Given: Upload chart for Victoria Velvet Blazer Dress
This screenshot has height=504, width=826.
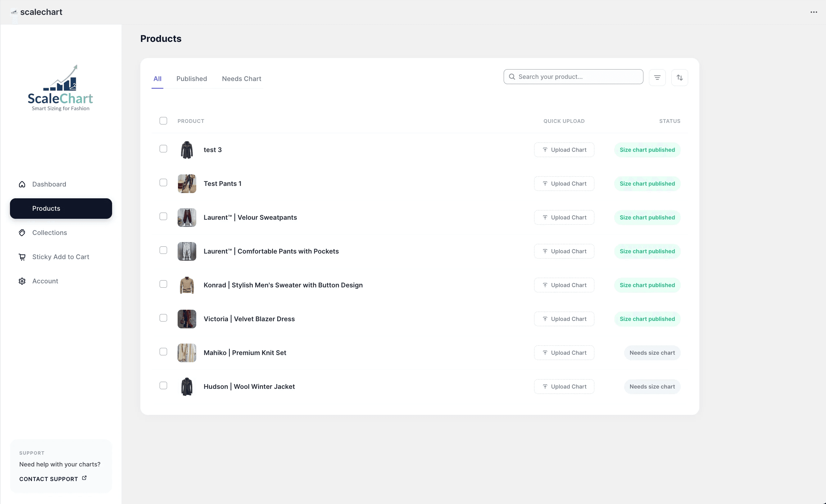Looking at the screenshot, I should (x=564, y=319).
